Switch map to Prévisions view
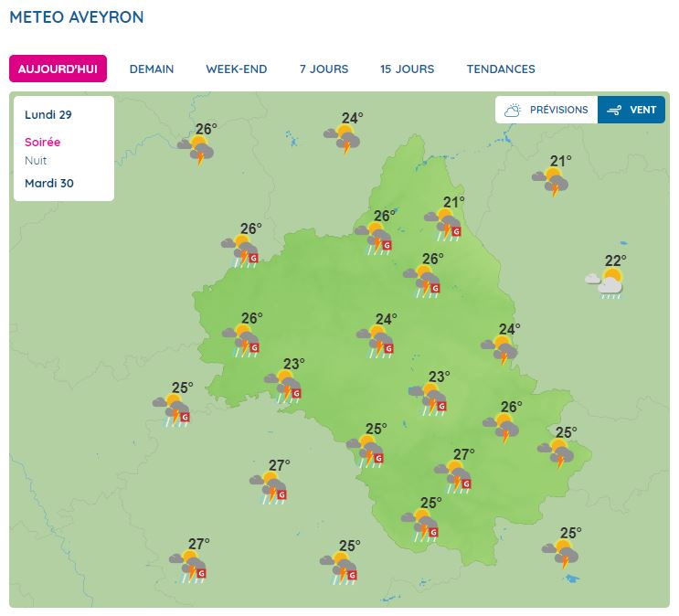This screenshot has width=679, height=616. 546,110
